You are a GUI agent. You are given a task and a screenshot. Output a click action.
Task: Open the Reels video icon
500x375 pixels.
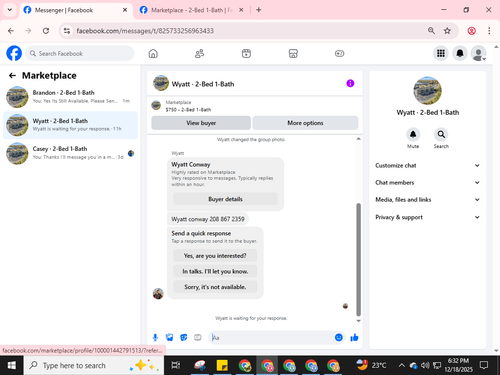coord(246,53)
